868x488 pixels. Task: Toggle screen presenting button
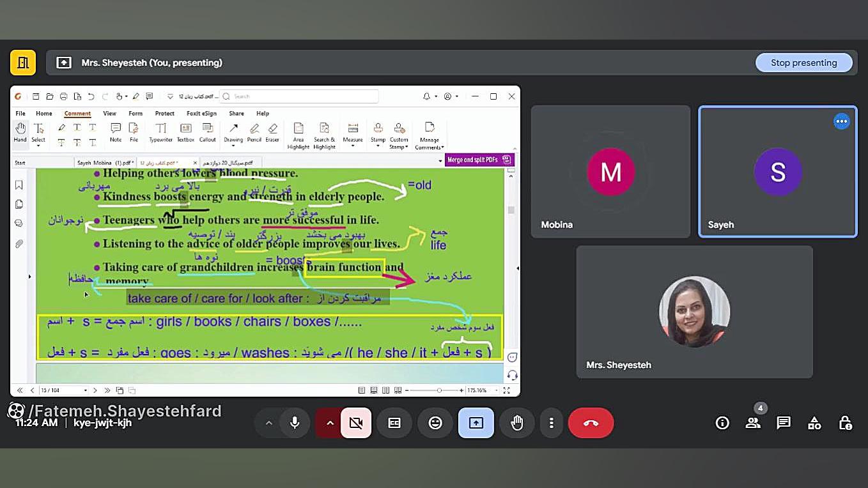pos(476,423)
